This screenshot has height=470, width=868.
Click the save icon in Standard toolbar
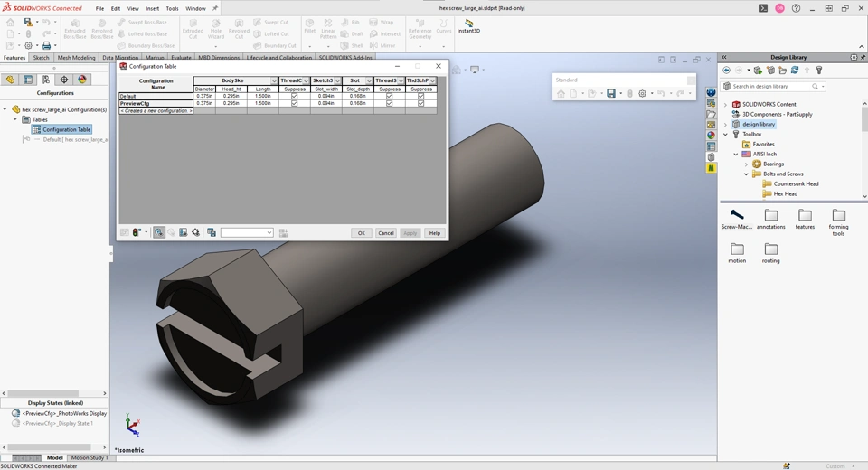(611, 93)
